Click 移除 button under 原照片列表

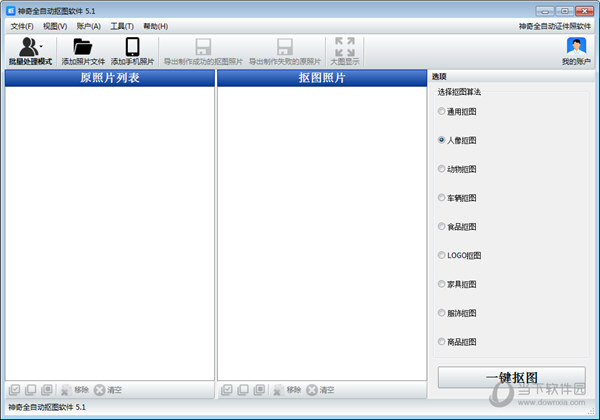(x=75, y=390)
